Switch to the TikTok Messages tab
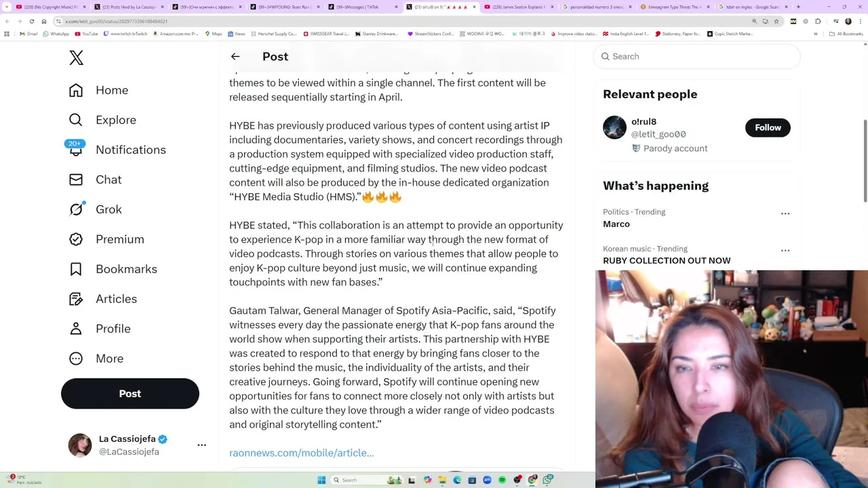The height and width of the screenshot is (488, 868). point(363,7)
